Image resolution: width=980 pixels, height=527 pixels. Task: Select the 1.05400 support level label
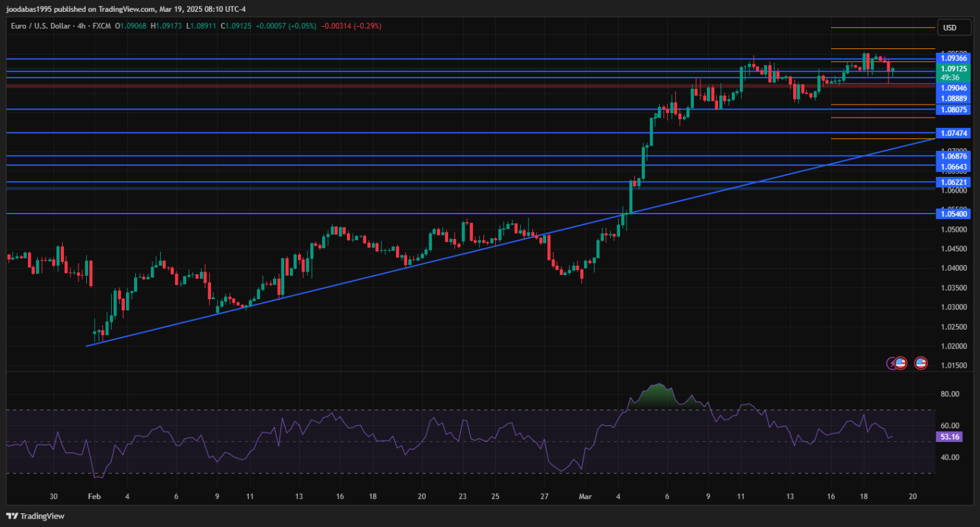[954, 214]
